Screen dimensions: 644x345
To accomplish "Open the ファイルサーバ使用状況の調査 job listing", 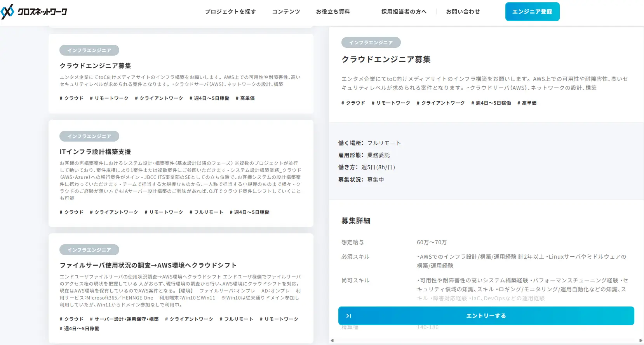I will 148,265.
